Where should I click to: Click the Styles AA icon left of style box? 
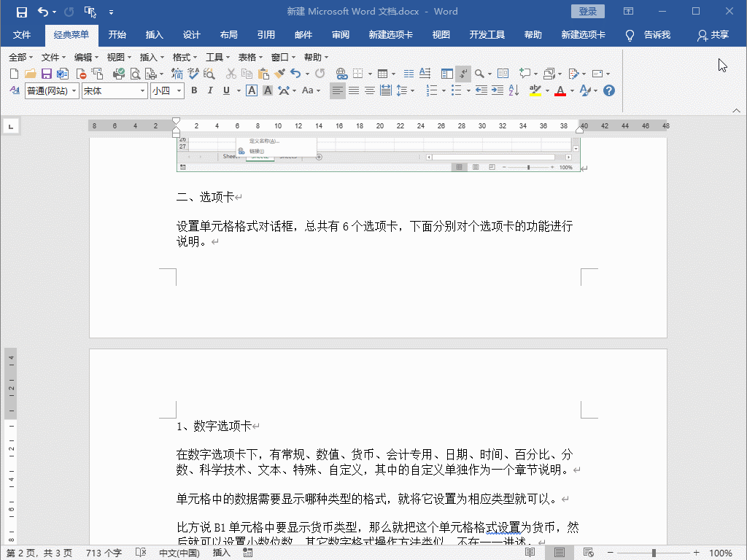(x=15, y=90)
